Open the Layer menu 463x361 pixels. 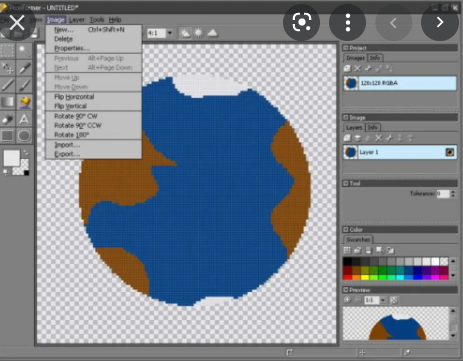[x=77, y=20]
